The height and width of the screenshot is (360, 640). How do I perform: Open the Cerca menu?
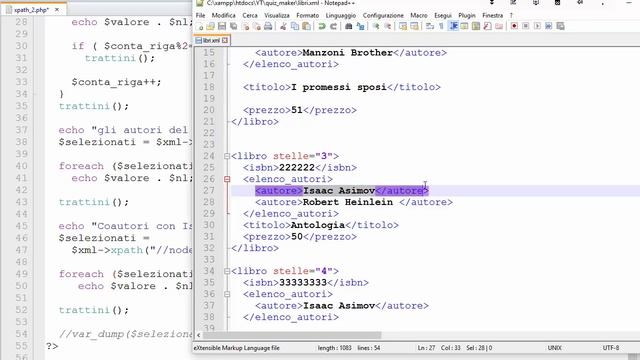click(250, 16)
